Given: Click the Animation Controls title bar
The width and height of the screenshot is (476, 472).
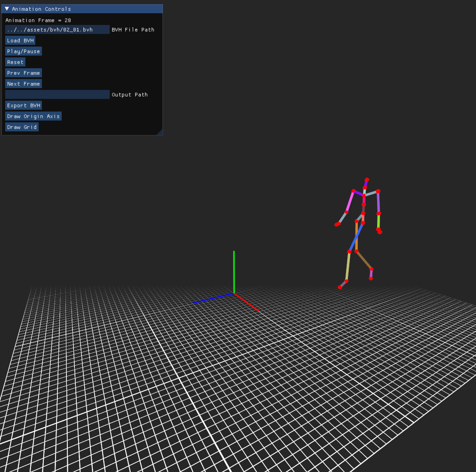Looking at the screenshot, I should click(82, 9).
